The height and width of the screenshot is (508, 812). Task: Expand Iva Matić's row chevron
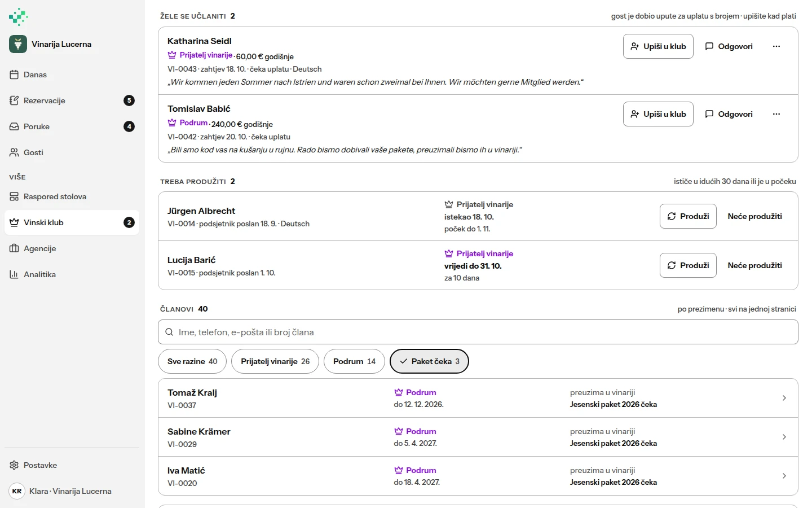coord(784,476)
